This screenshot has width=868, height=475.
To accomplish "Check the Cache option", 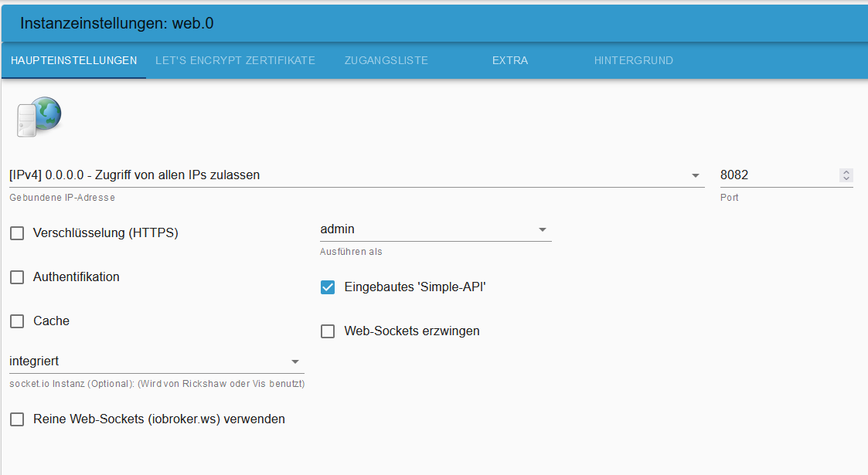I will click(x=17, y=321).
